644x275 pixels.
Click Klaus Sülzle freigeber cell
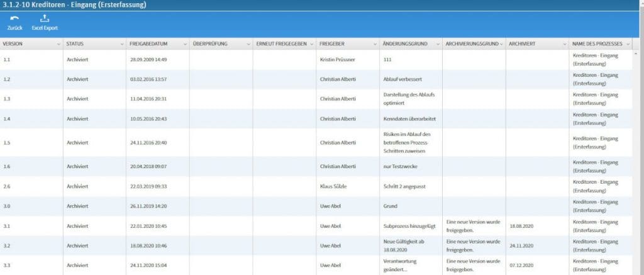click(336, 186)
